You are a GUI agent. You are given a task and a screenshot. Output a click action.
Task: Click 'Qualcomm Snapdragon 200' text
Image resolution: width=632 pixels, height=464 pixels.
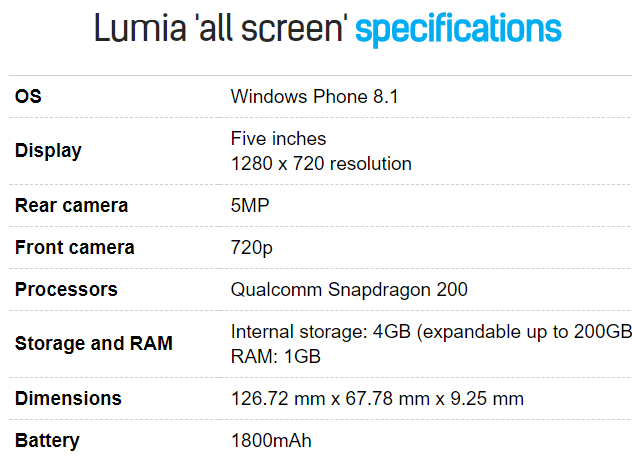(x=349, y=290)
